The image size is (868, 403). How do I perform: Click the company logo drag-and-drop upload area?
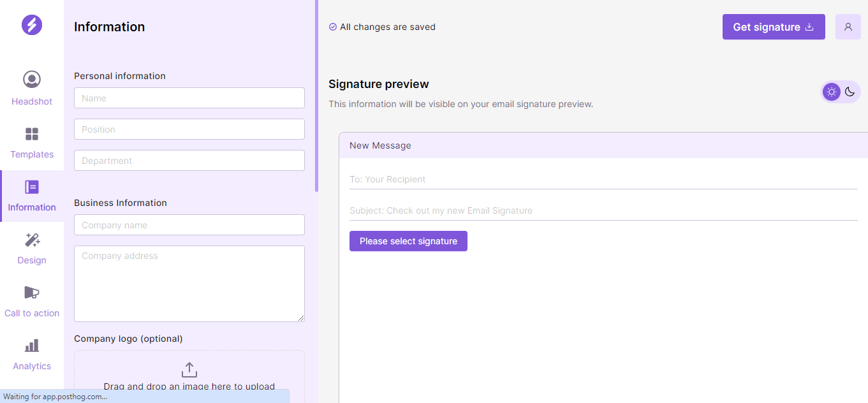(189, 376)
